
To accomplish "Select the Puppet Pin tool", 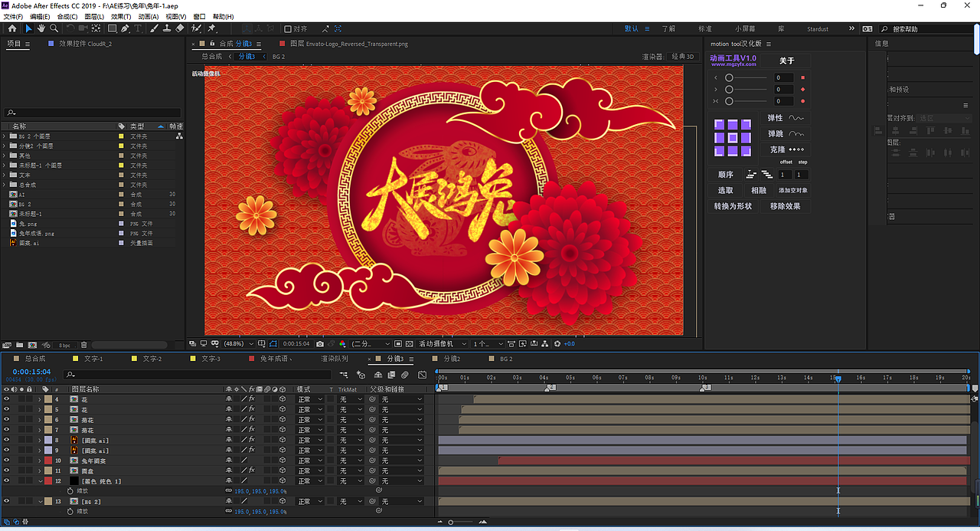I will click(x=211, y=29).
